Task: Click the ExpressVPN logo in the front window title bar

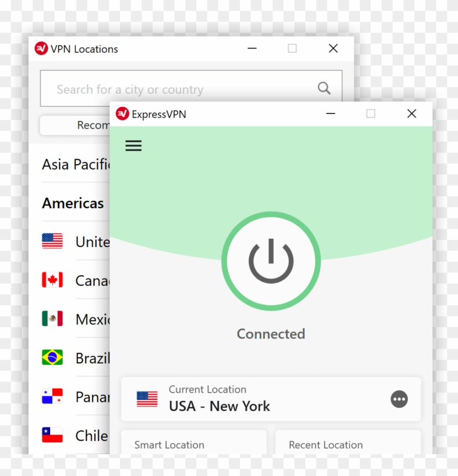Action: click(x=122, y=113)
